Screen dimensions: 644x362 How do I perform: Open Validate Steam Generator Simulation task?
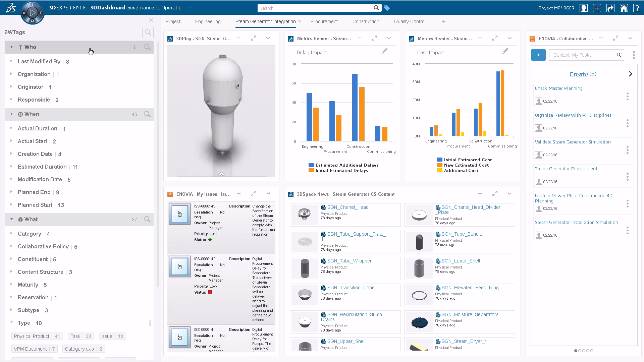click(x=573, y=142)
